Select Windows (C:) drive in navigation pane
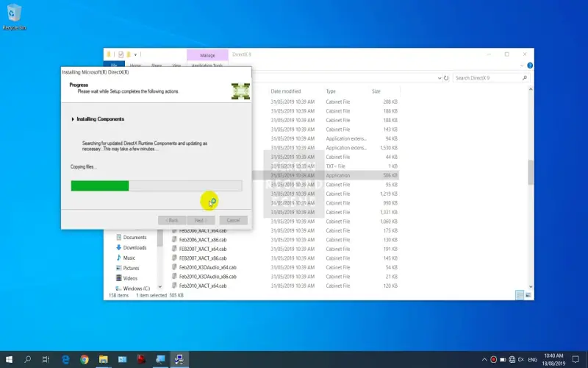 133,289
